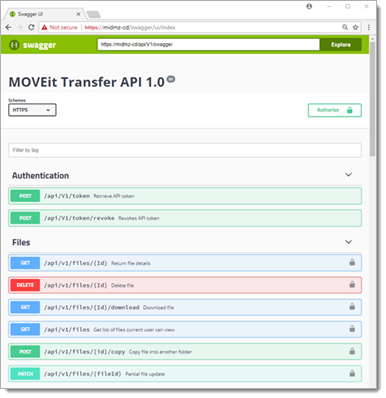Click the Chrome profile avatar icon
Viewport: 386px width, 398px height.
click(x=309, y=6)
